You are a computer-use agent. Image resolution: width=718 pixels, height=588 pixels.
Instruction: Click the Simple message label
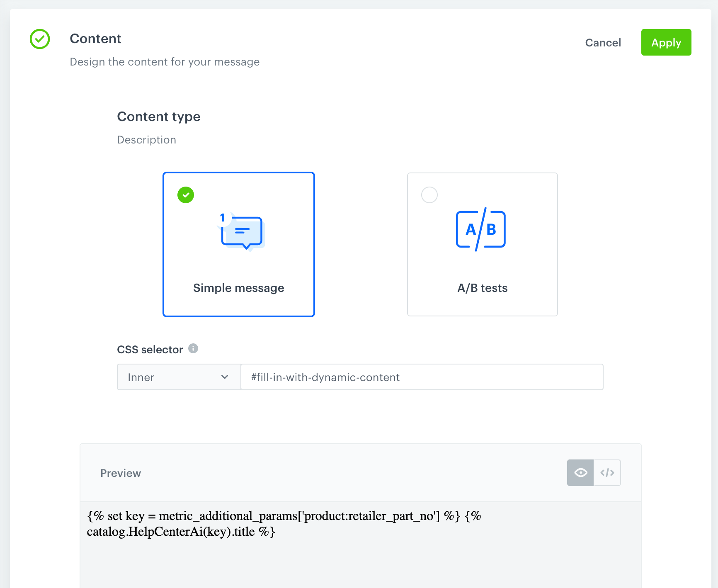[239, 288]
